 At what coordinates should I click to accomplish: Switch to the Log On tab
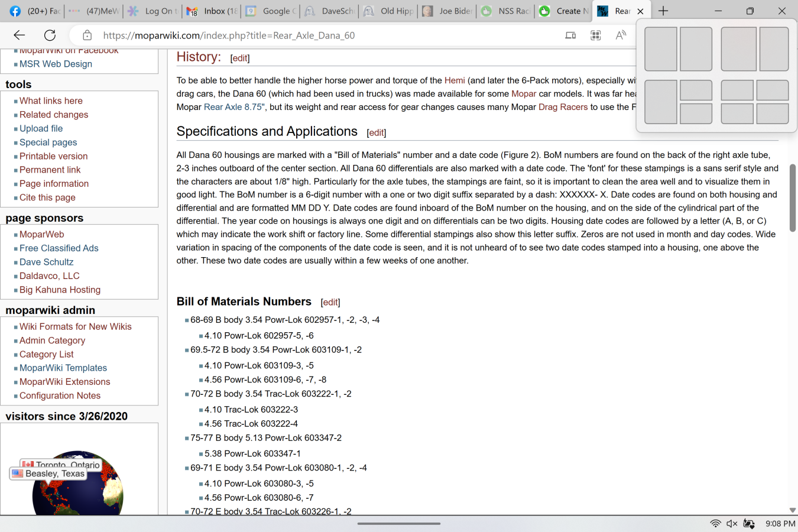click(153, 11)
